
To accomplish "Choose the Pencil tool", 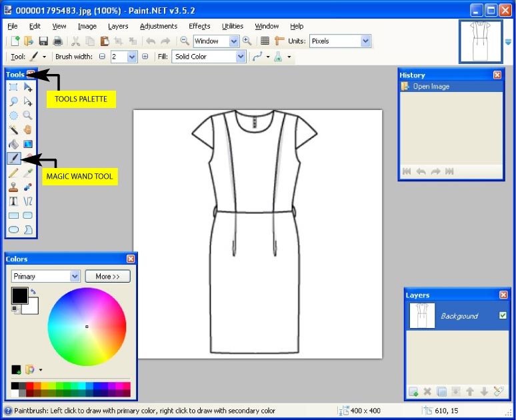I will [13, 173].
